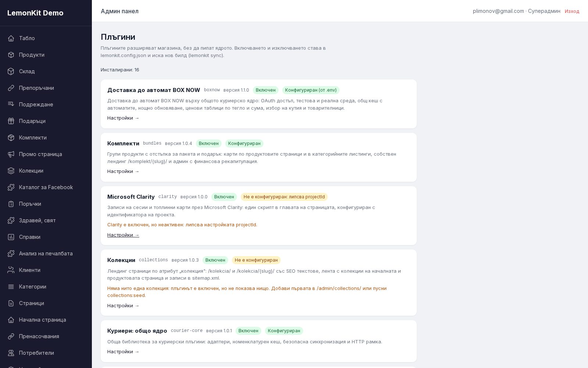Open Настройки for BOX NOW plugin

(123, 118)
